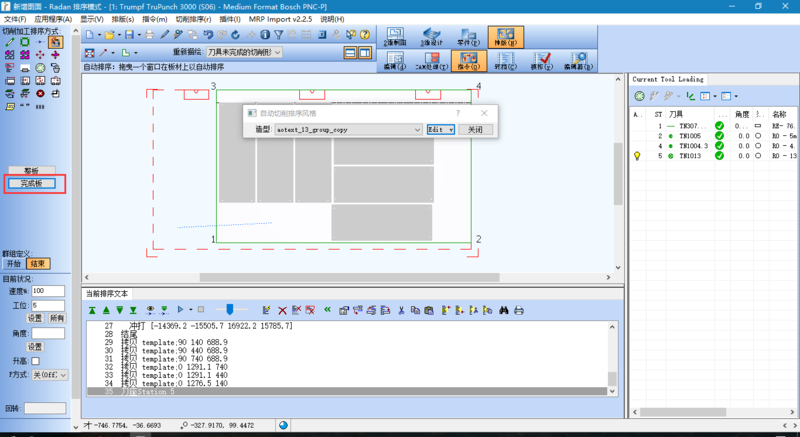
Task: Click the save (floppy disk) toolbar icon
Action: click(130, 35)
